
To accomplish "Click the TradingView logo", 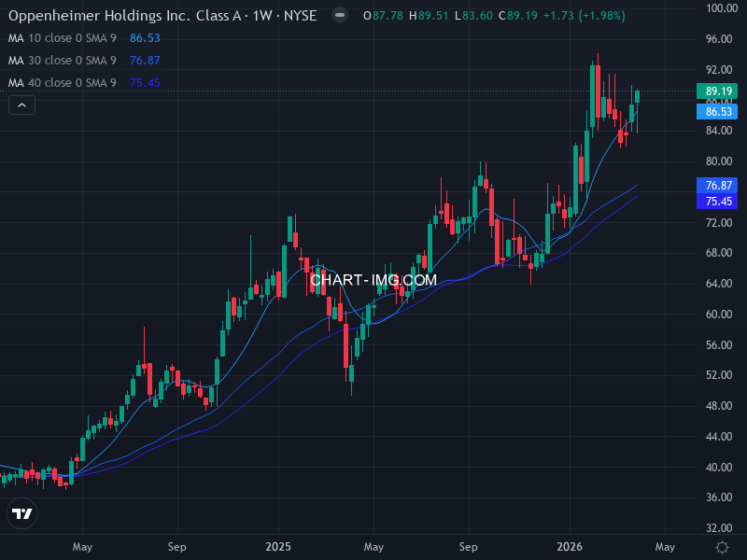I will coord(21,513).
